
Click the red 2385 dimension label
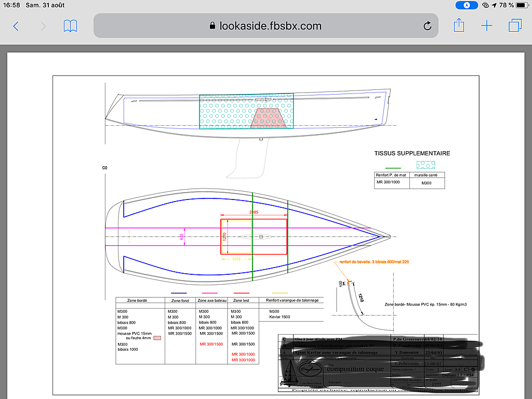point(254,212)
